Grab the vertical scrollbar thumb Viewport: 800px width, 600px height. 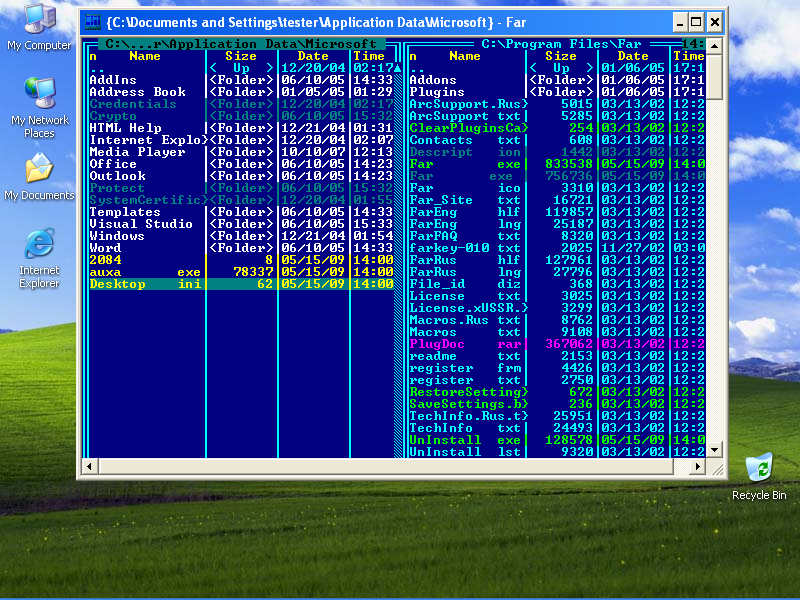[714, 77]
